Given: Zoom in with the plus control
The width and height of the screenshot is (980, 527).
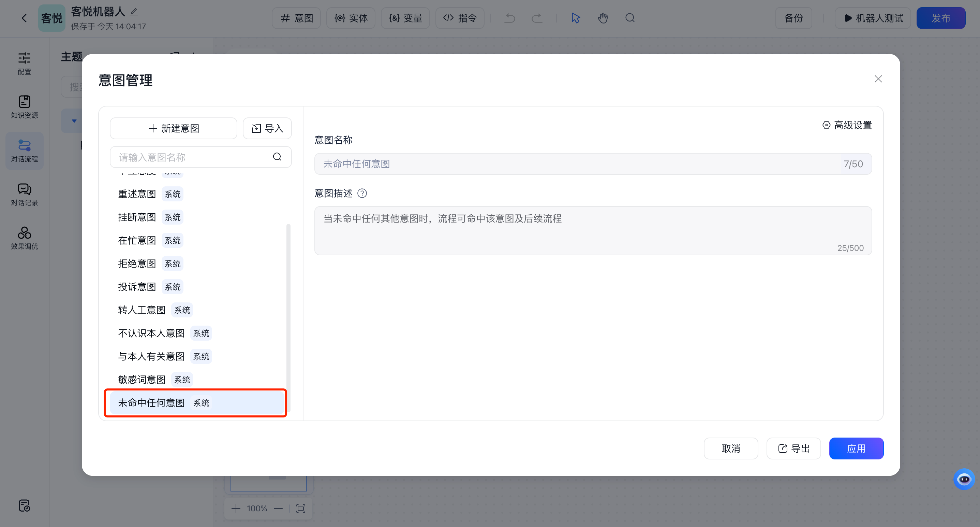Looking at the screenshot, I should (x=236, y=508).
